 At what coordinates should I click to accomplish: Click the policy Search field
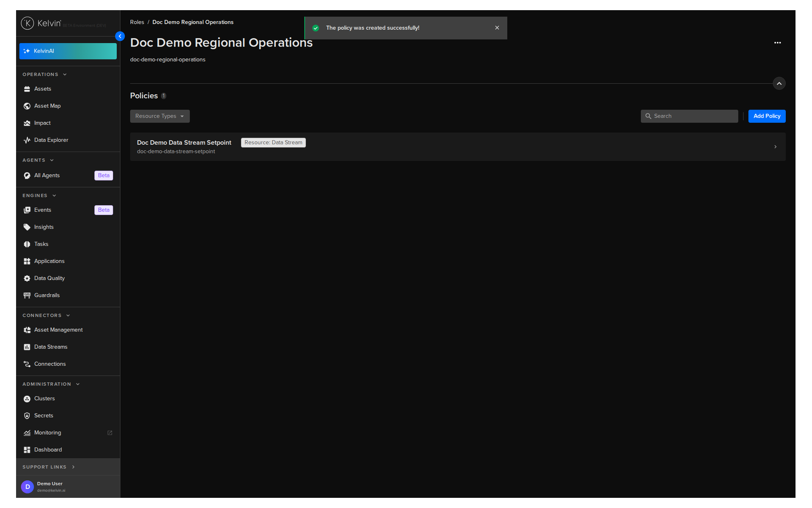pos(689,116)
